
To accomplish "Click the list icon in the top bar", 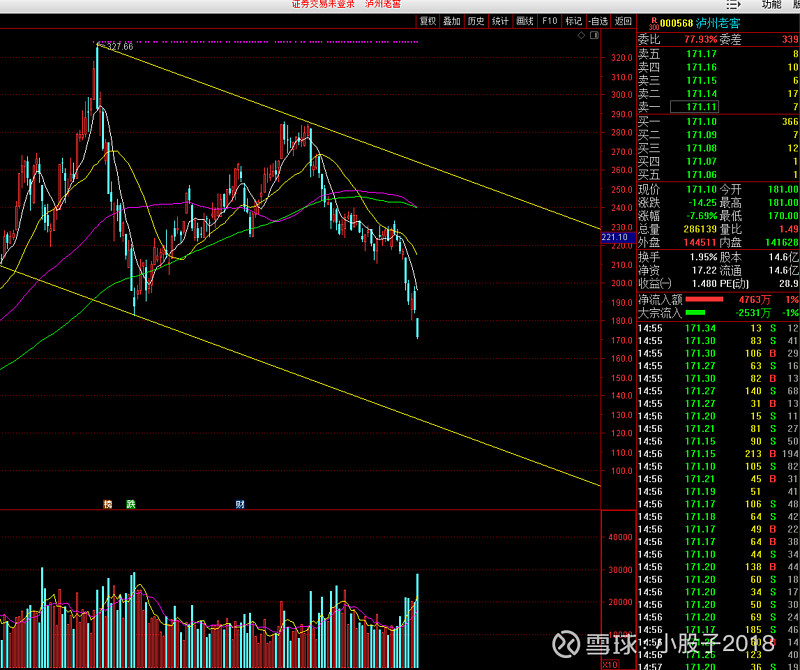I will (733, 5).
